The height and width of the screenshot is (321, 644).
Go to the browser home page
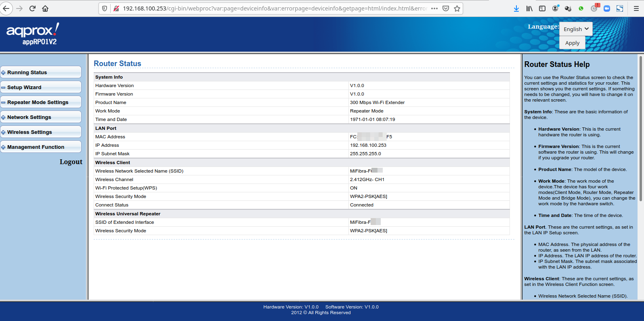(45, 8)
